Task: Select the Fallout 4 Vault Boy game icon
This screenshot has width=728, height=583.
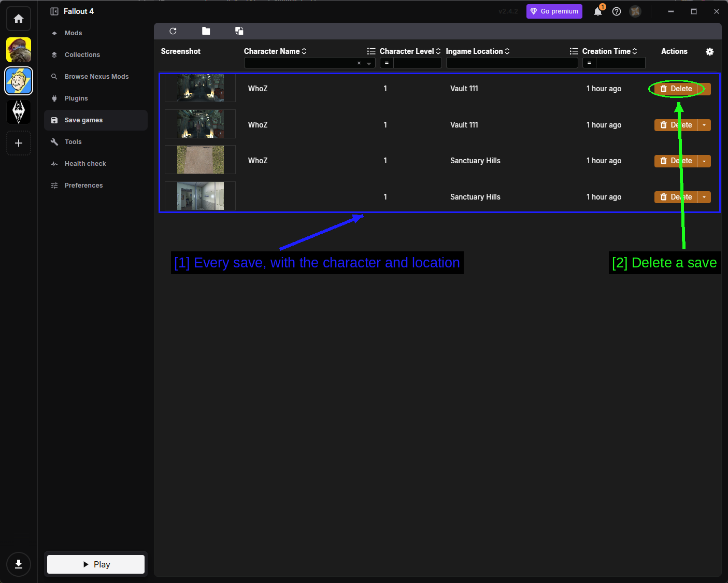Action: 19,81
